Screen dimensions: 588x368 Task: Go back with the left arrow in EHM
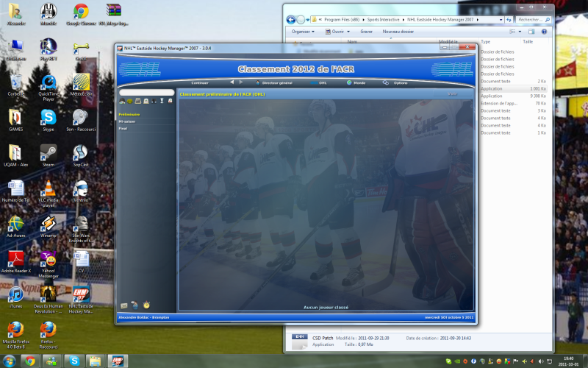tap(232, 82)
